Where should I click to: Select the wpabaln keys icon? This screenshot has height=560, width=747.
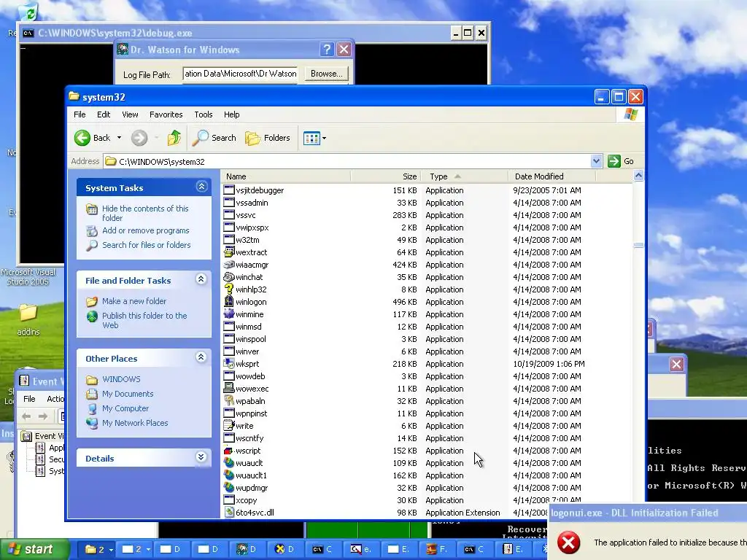(229, 400)
